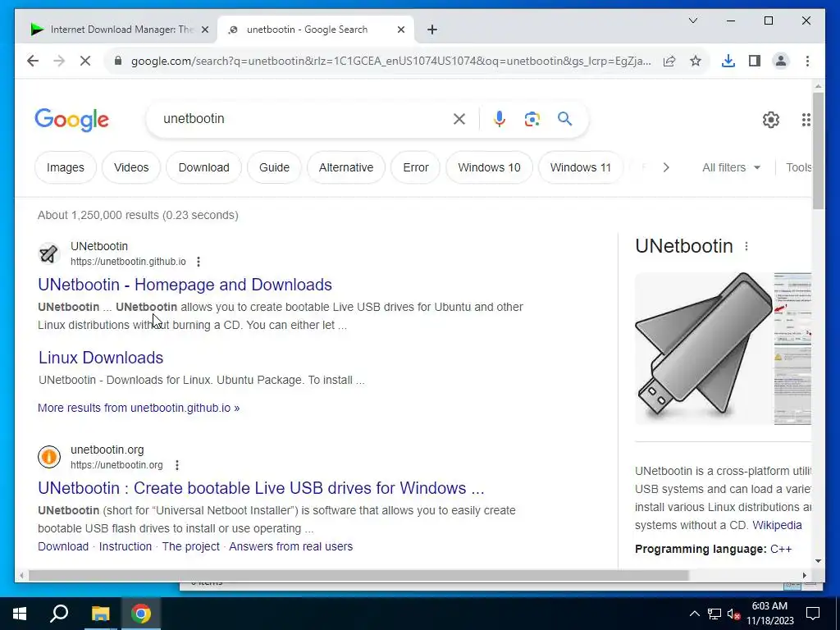Click the vertical page scrollbar thumb

tap(818, 151)
